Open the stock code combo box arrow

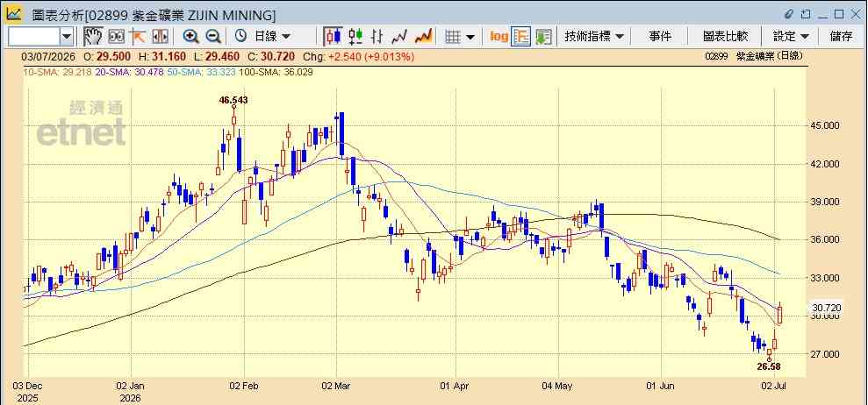[x=67, y=37]
